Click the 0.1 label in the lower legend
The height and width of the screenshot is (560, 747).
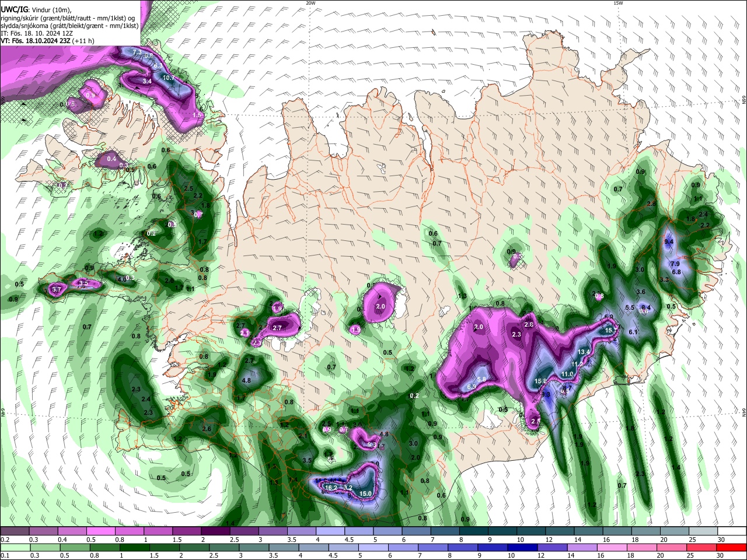[5, 556]
